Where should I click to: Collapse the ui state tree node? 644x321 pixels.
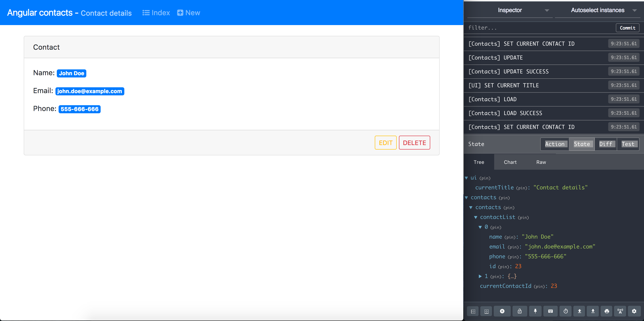tap(466, 178)
